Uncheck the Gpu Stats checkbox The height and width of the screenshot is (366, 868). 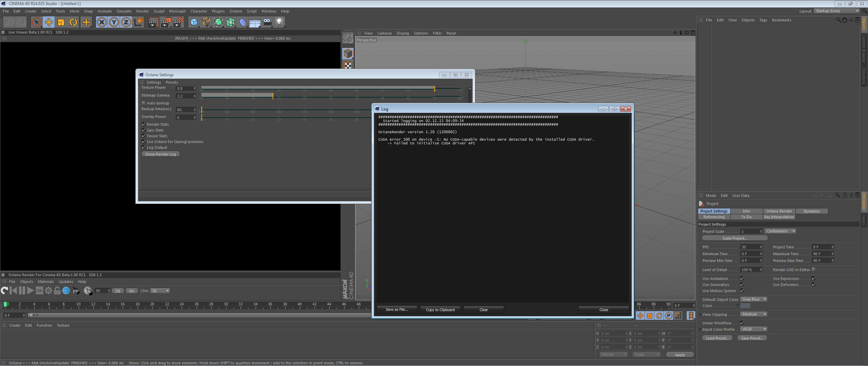(144, 130)
